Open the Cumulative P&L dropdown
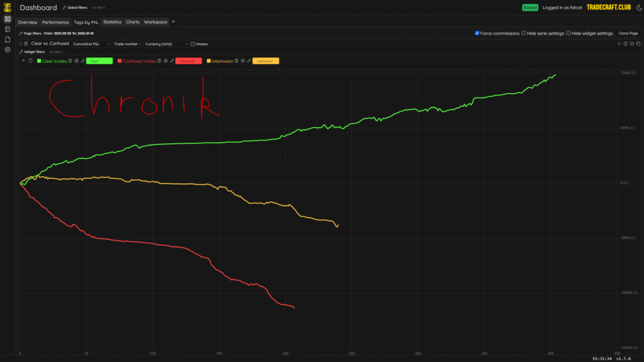Image resolution: width=644 pixels, height=362 pixels. click(x=91, y=44)
